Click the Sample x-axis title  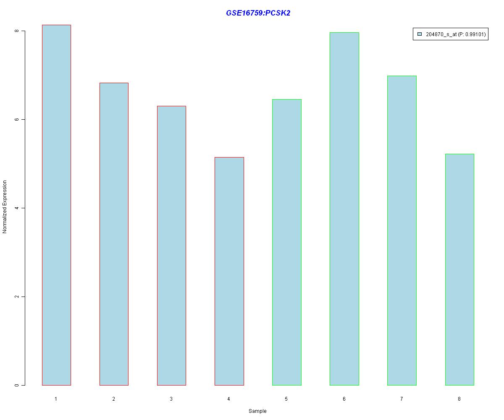257,411
